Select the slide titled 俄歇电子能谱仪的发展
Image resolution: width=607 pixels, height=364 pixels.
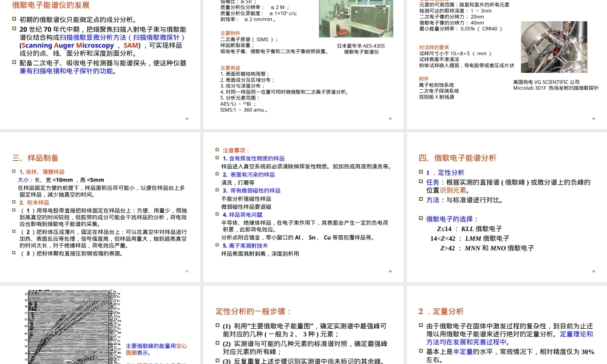coord(100,64)
